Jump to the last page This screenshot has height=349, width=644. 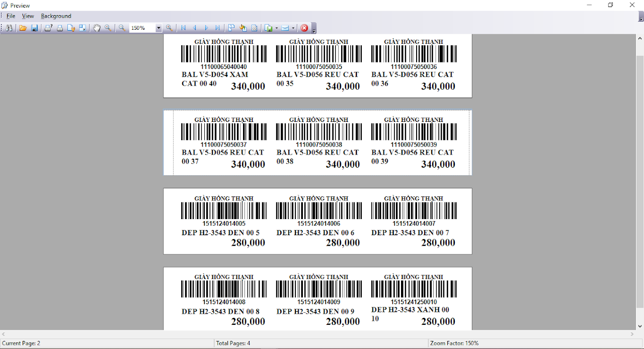click(217, 28)
